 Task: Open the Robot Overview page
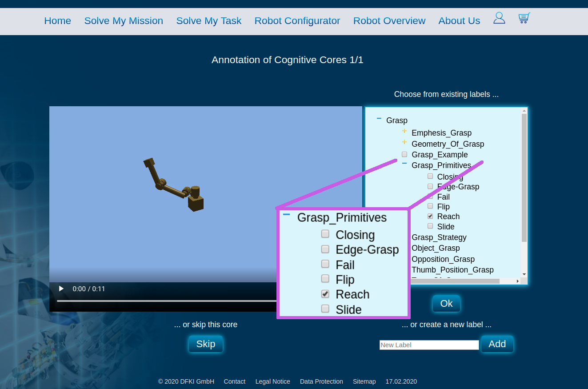(x=389, y=21)
